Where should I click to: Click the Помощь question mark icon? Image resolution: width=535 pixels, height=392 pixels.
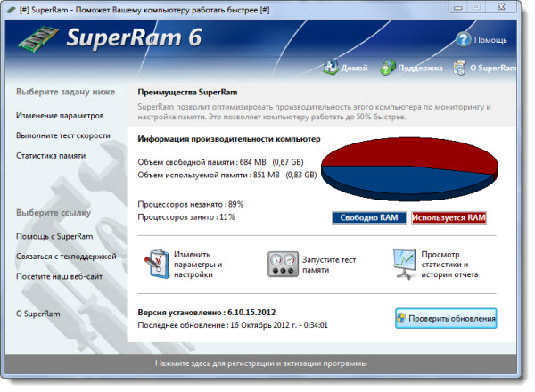pos(464,40)
